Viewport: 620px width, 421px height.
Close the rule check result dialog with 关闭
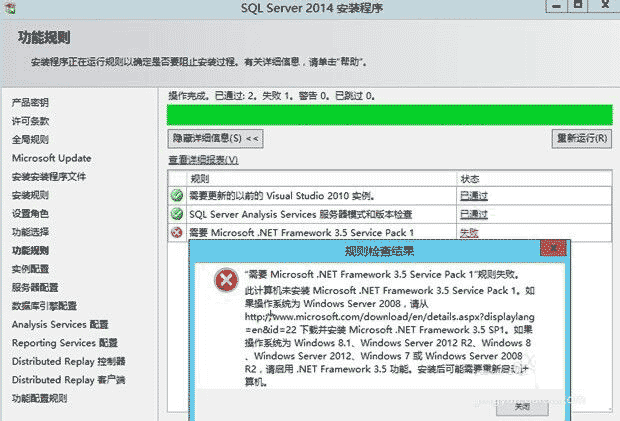523,408
